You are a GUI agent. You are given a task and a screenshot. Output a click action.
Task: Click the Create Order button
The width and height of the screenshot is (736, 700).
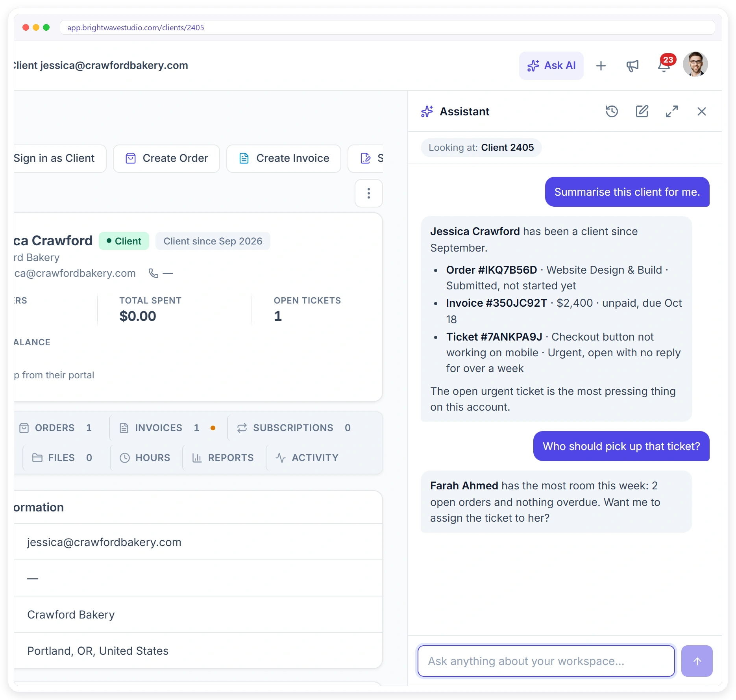(166, 158)
